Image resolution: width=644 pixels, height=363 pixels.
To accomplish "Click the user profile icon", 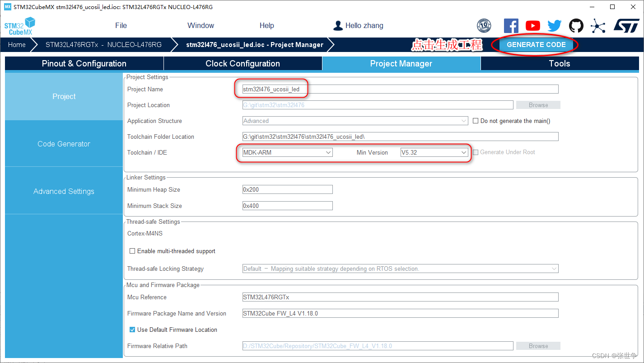I will click(x=338, y=26).
